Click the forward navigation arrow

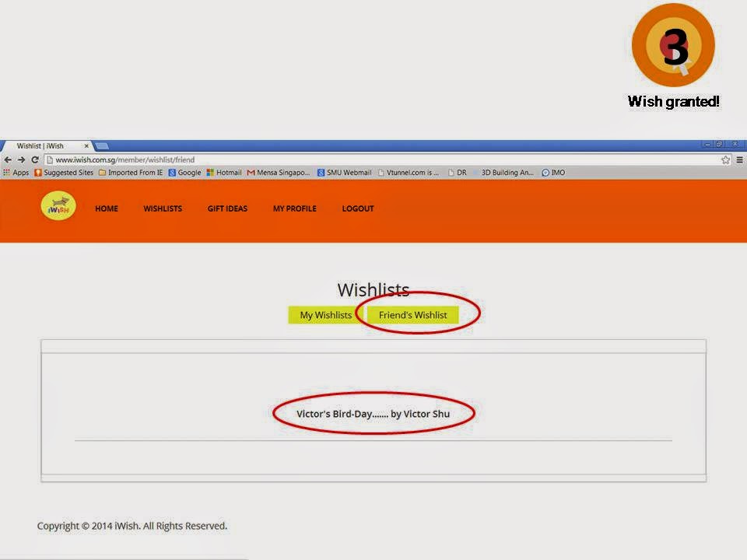click(x=20, y=159)
